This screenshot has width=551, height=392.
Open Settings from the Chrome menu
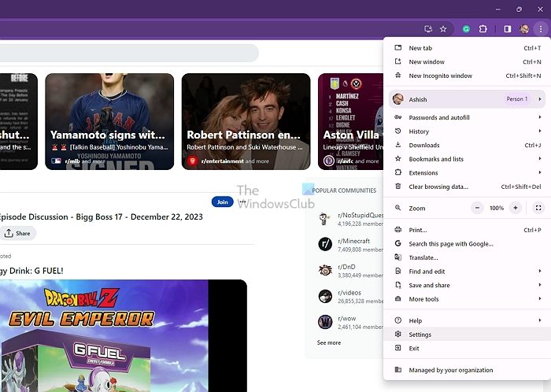click(x=468, y=335)
